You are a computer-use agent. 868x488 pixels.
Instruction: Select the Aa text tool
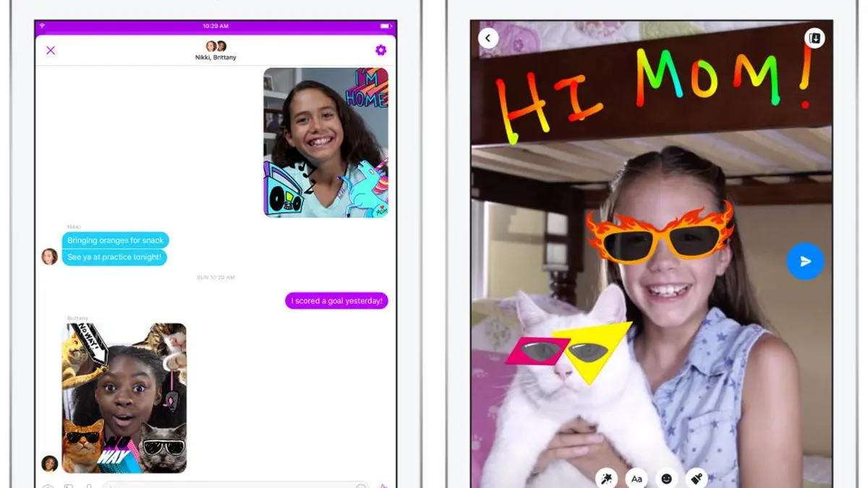point(637,478)
